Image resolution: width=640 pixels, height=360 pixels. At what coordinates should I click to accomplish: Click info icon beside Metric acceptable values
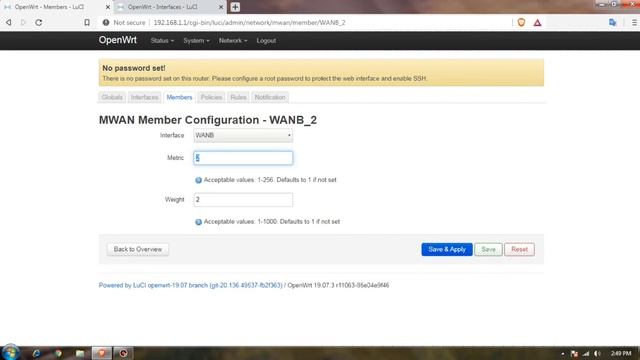pyautogui.click(x=198, y=180)
